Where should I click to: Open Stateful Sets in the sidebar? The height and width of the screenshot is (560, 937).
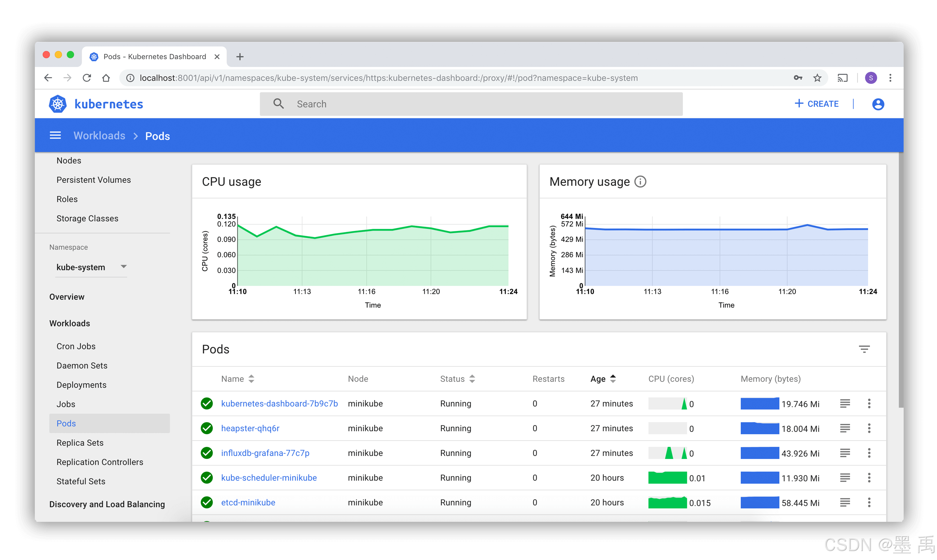(81, 481)
